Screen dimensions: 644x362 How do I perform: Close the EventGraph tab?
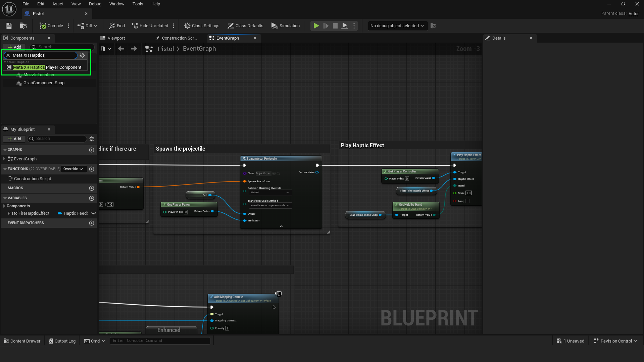pyautogui.click(x=255, y=38)
